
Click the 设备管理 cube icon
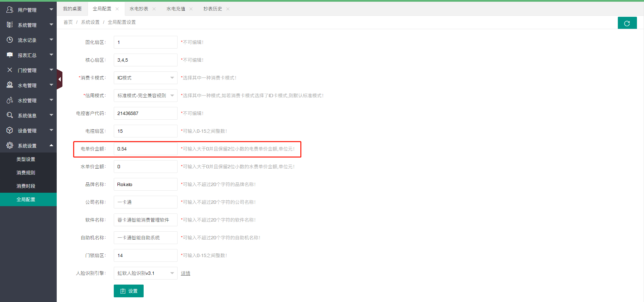(x=10, y=130)
